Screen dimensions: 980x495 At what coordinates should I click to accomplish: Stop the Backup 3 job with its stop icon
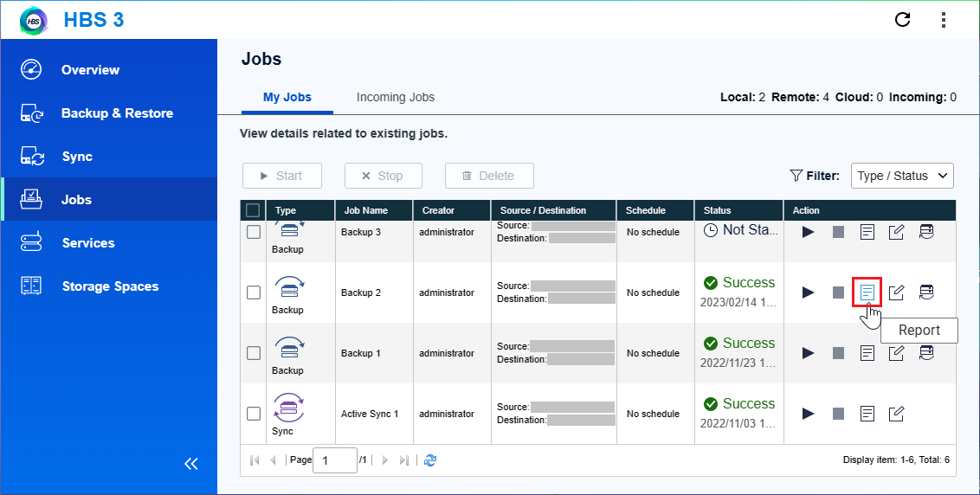(838, 232)
